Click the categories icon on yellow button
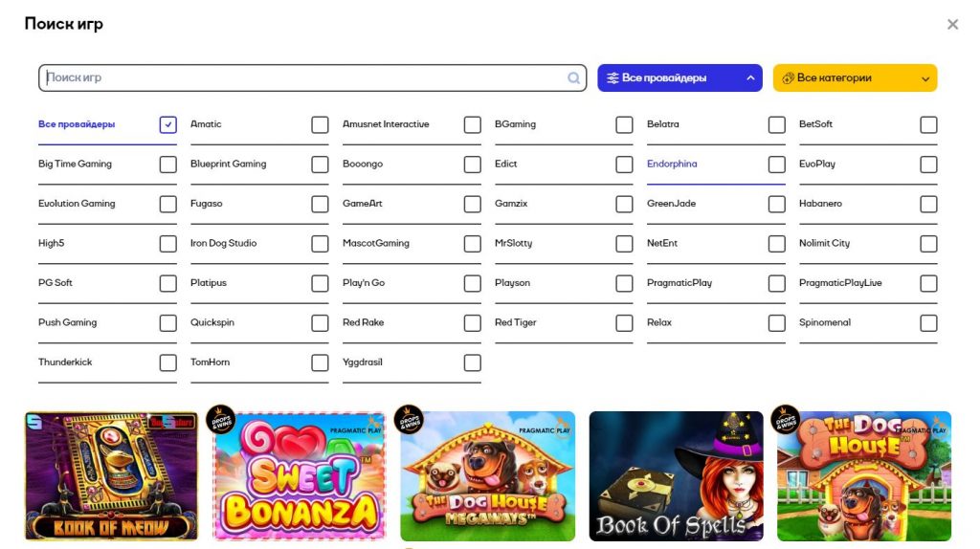Screen dimensions: 980x549 (788, 78)
